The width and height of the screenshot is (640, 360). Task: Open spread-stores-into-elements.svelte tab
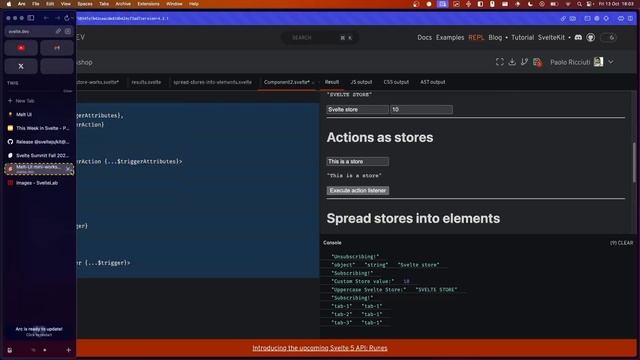[212, 82]
